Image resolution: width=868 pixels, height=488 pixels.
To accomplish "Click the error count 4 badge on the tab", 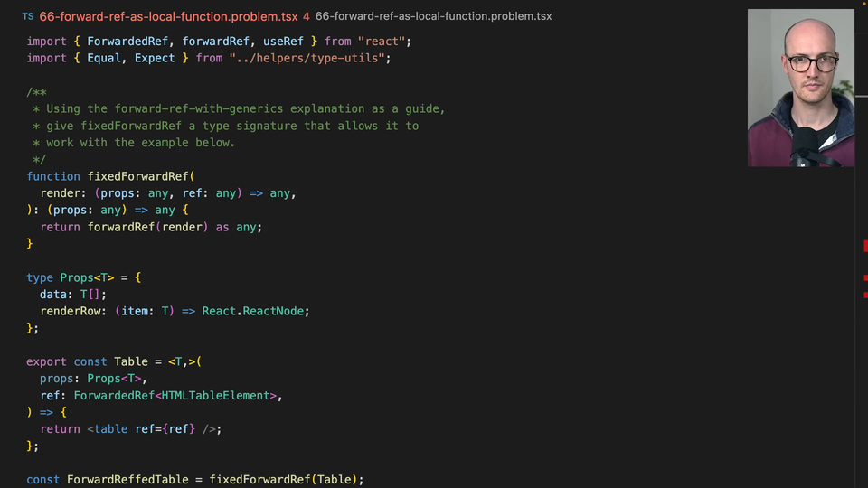I will (x=307, y=16).
